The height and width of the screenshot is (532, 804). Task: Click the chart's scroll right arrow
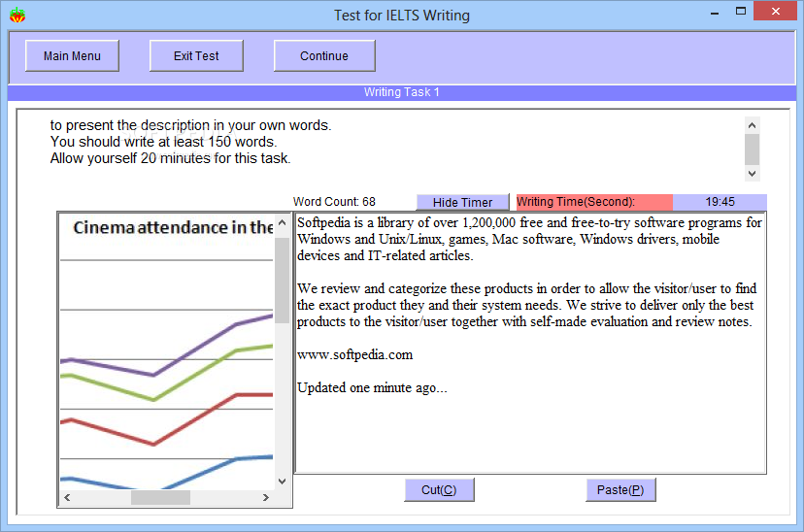point(266,497)
